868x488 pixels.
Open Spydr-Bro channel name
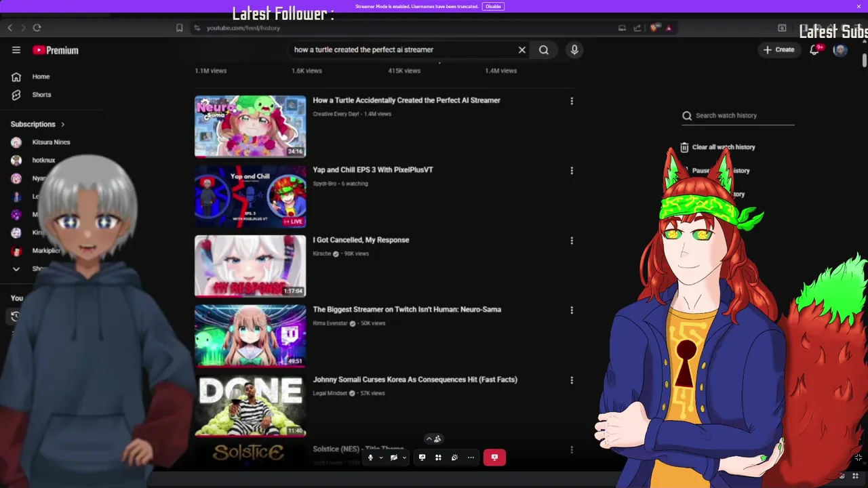click(325, 184)
